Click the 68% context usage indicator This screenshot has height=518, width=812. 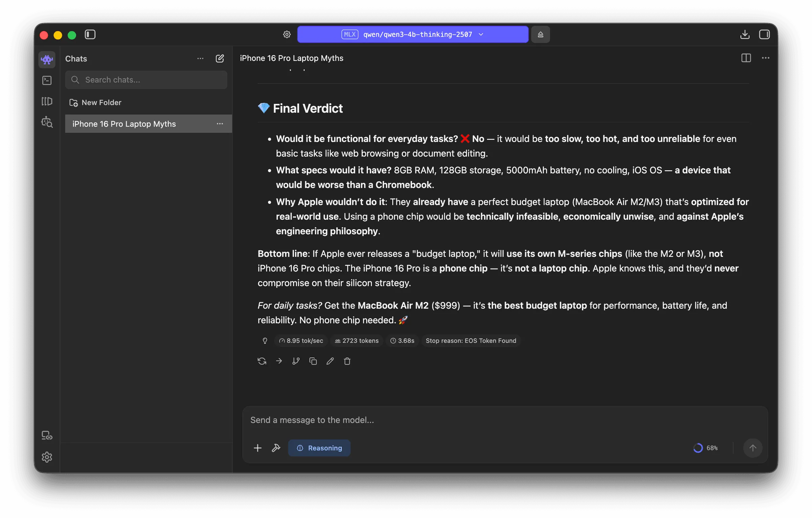[x=705, y=448]
